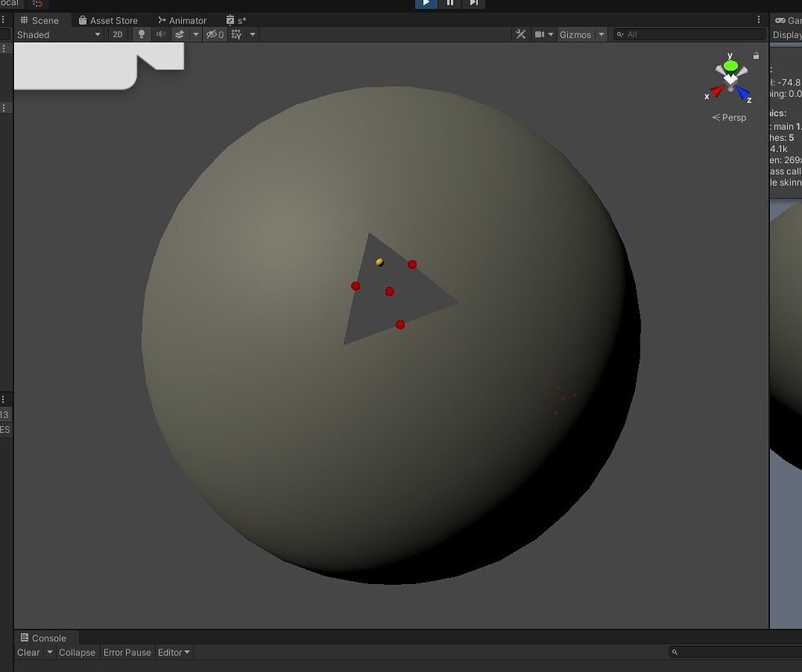
Task: Enable 2D view mode
Action: [x=117, y=34]
